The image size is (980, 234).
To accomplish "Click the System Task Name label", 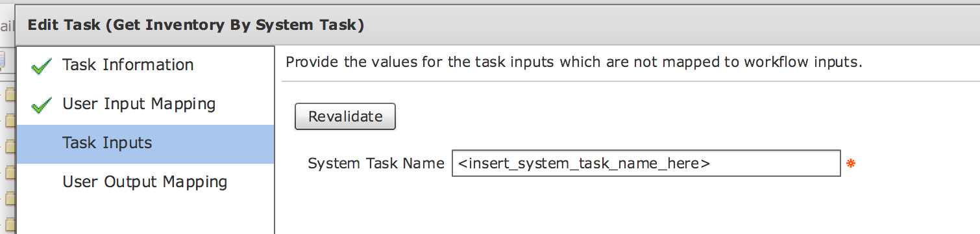I will (x=376, y=164).
